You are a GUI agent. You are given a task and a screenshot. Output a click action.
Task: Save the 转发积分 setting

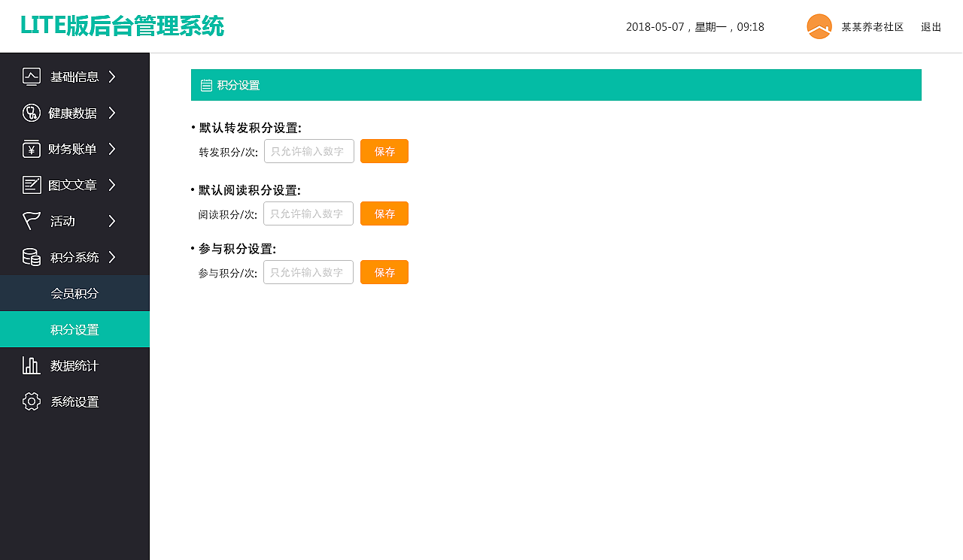(x=384, y=151)
